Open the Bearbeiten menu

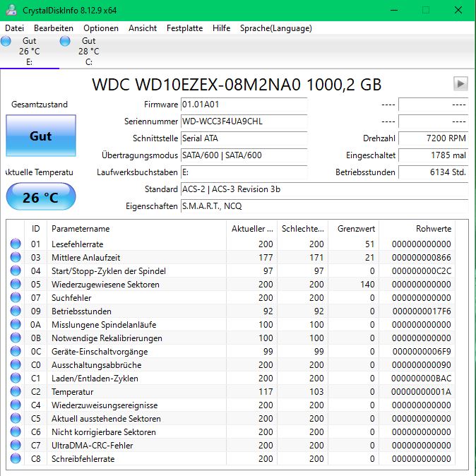pyautogui.click(x=54, y=28)
